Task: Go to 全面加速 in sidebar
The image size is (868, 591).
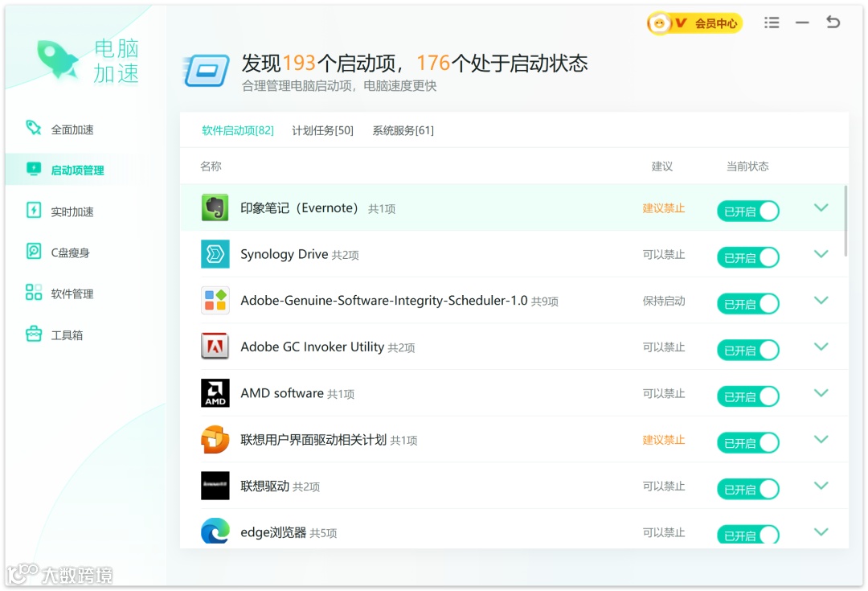Action: (x=72, y=129)
